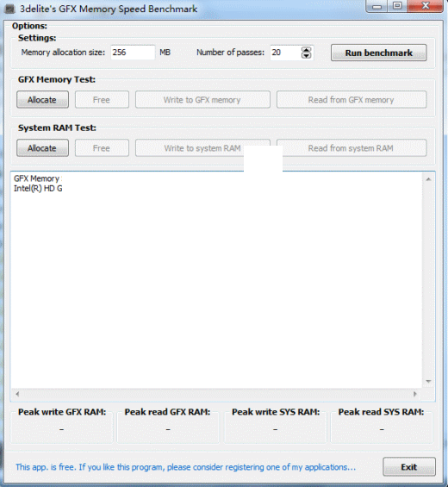Screen dimensions: 448x487
Task: Click the Peak read SYS RAM value
Action: tap(382, 429)
